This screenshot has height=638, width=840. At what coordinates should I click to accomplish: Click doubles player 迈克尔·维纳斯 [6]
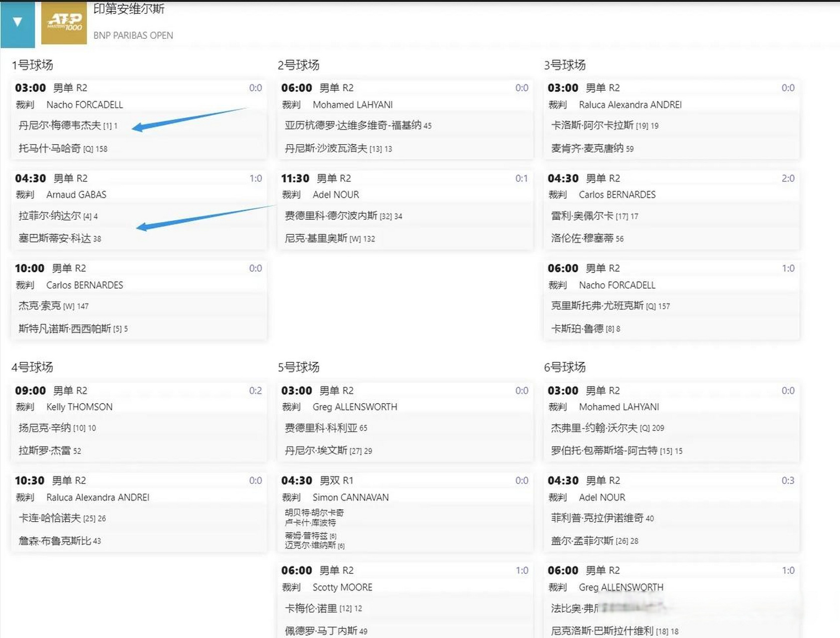(x=315, y=545)
